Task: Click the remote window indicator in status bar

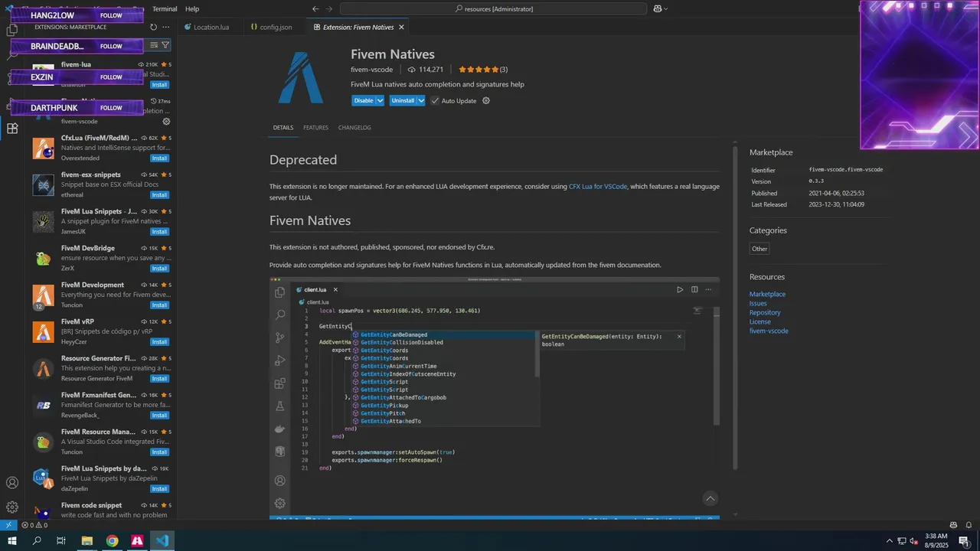Action: click(x=8, y=525)
